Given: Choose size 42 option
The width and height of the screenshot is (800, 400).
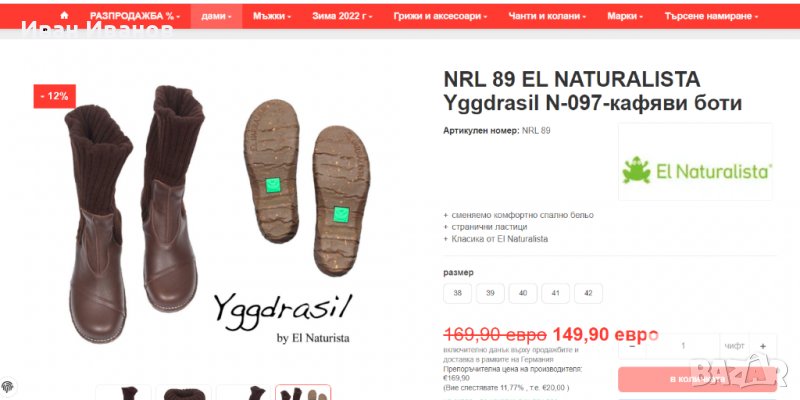Looking at the screenshot, I should pyautogui.click(x=588, y=293).
